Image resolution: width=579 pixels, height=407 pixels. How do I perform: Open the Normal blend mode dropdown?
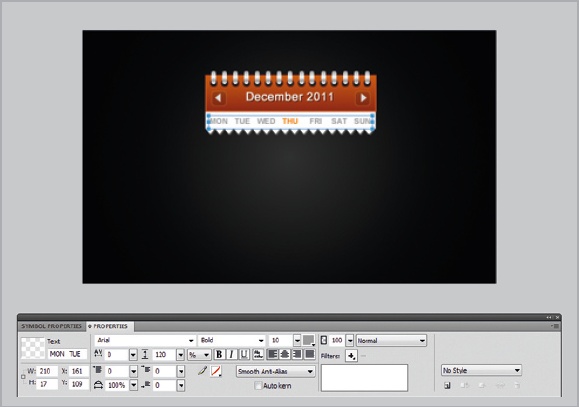click(x=391, y=341)
